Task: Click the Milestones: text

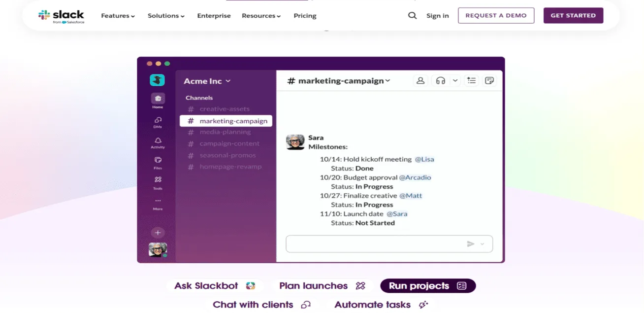Action: click(x=328, y=146)
